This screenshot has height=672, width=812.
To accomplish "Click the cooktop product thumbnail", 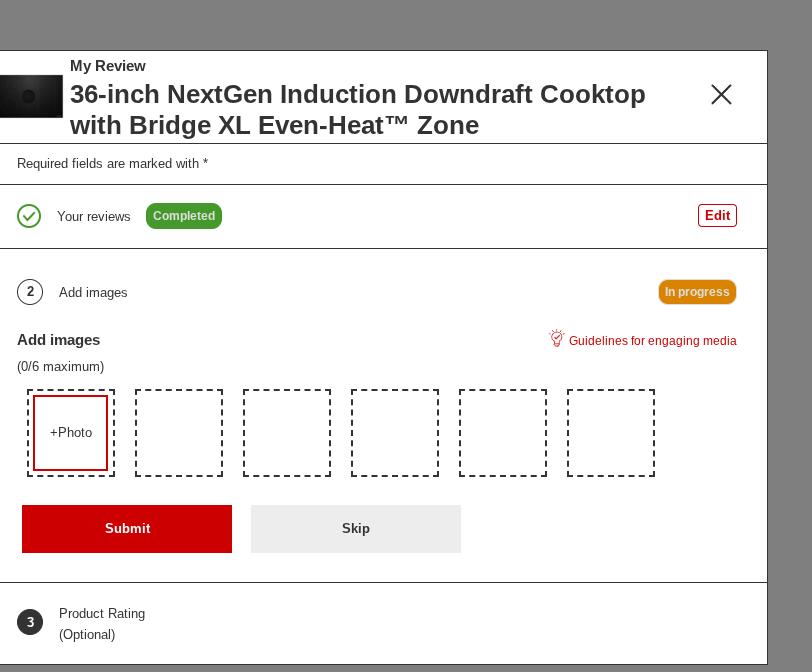I will [31, 96].
